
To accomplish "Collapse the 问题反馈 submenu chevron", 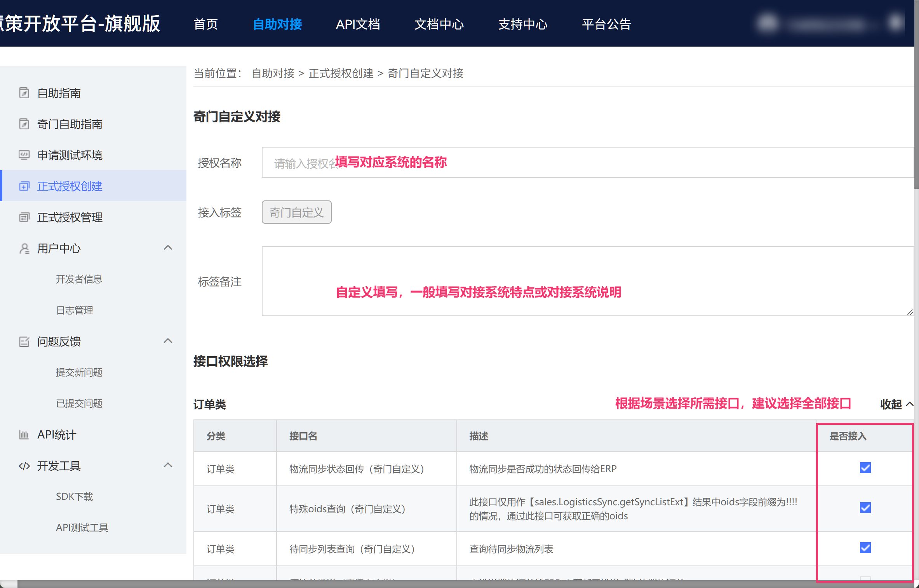I will click(x=168, y=341).
